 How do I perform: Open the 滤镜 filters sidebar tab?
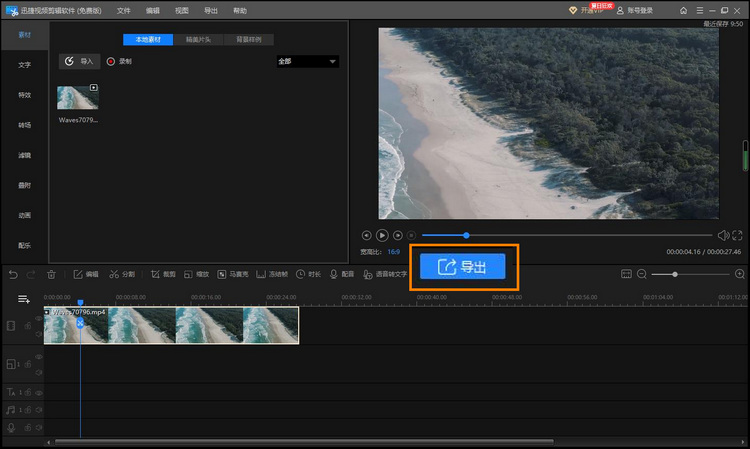(24, 155)
